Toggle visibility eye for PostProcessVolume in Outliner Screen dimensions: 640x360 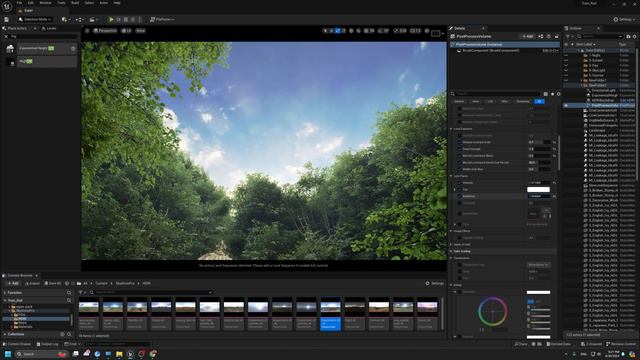coord(566,105)
